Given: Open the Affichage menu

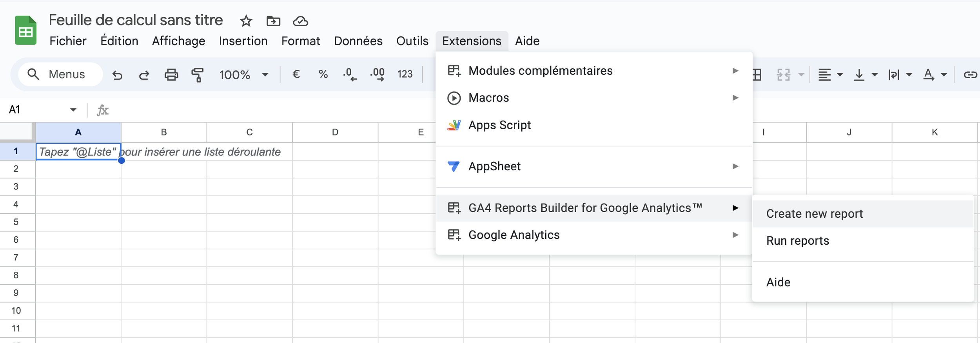Looking at the screenshot, I should click(178, 41).
